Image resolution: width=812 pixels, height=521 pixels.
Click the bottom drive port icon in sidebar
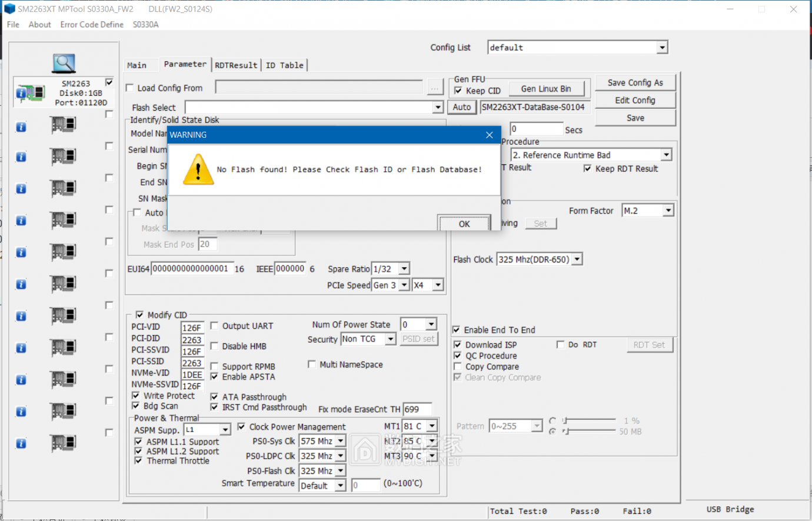pos(63,443)
